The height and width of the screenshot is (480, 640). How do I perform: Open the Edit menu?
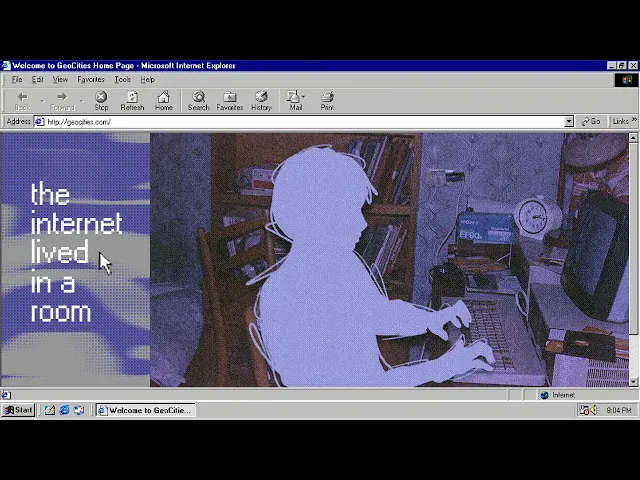click(x=38, y=80)
